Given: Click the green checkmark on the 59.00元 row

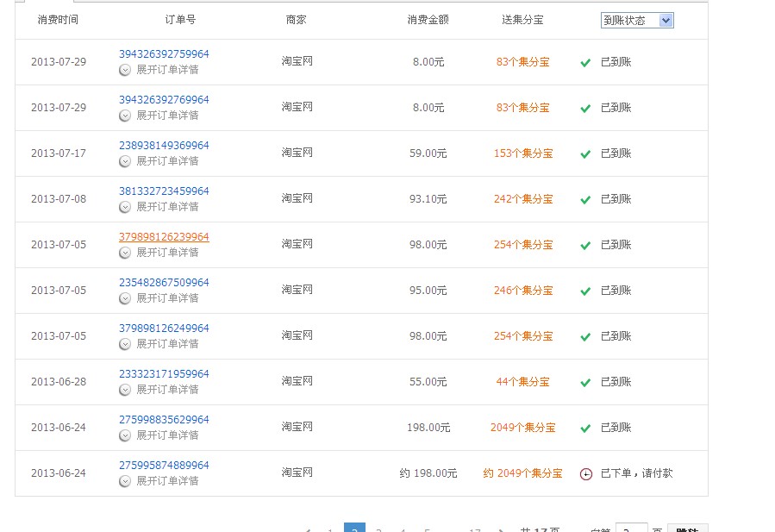Looking at the screenshot, I should point(585,154).
